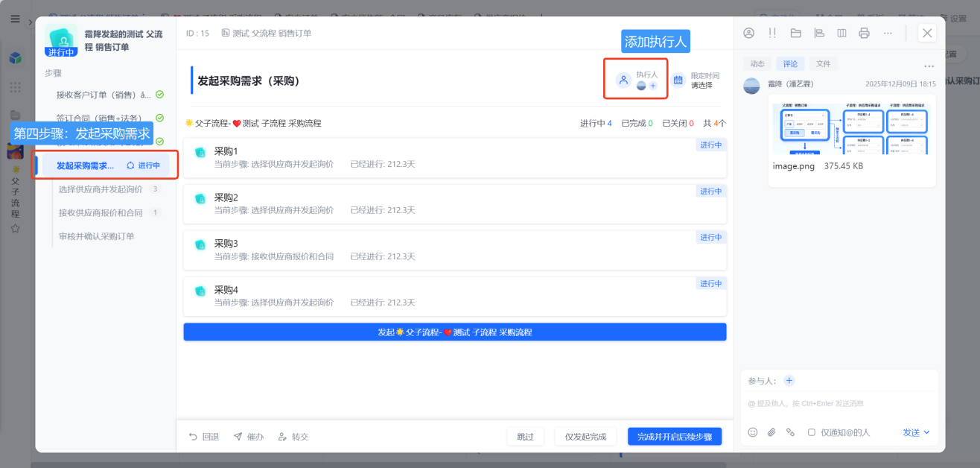This screenshot has height=468, width=980.
Task: Insert a link with the chain icon
Action: coord(790,432)
